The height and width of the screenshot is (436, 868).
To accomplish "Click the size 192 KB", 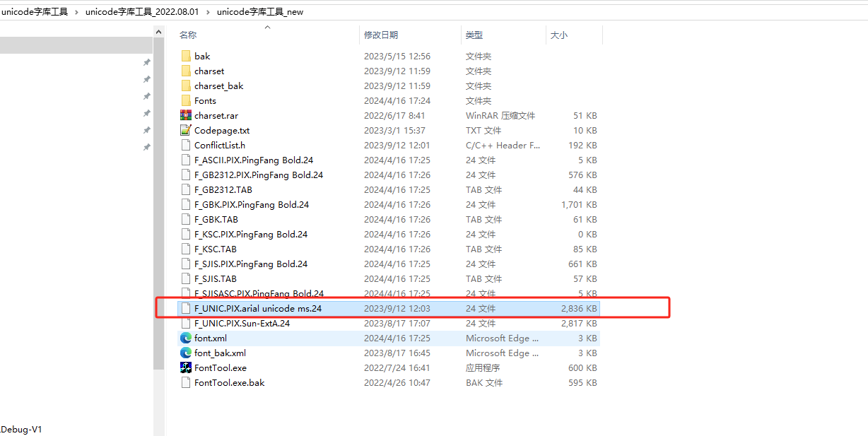I will point(582,145).
